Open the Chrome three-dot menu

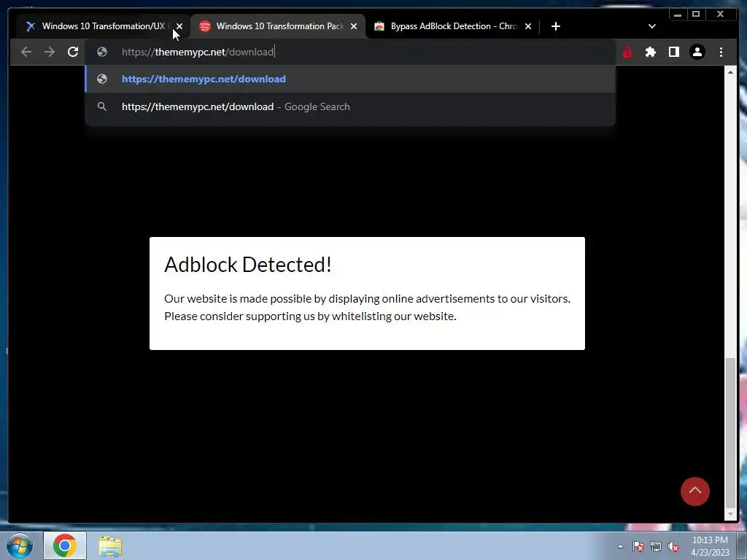coord(721,52)
